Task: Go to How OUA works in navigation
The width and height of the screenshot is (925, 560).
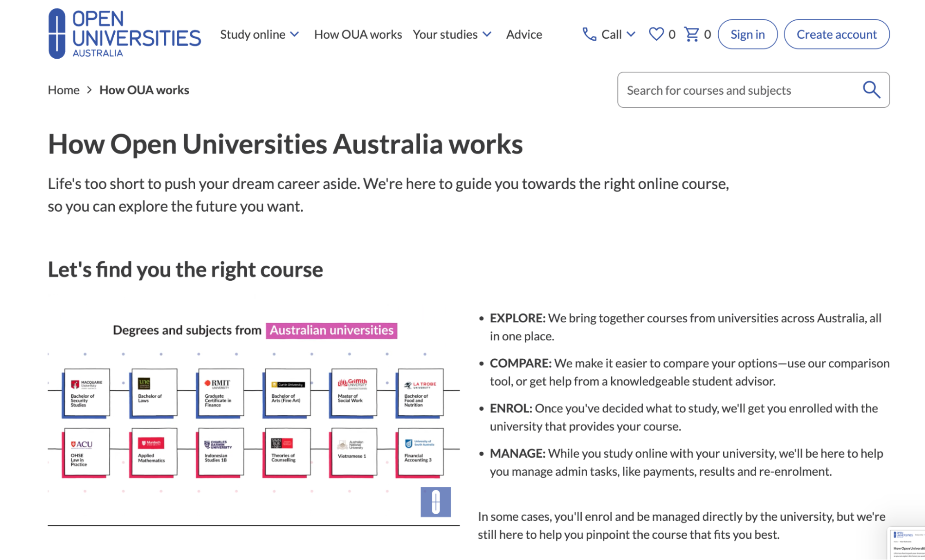Action: pos(358,35)
